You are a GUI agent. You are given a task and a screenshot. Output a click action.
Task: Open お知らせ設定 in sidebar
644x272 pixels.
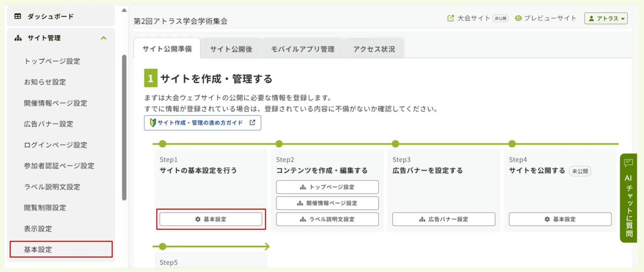click(x=45, y=82)
